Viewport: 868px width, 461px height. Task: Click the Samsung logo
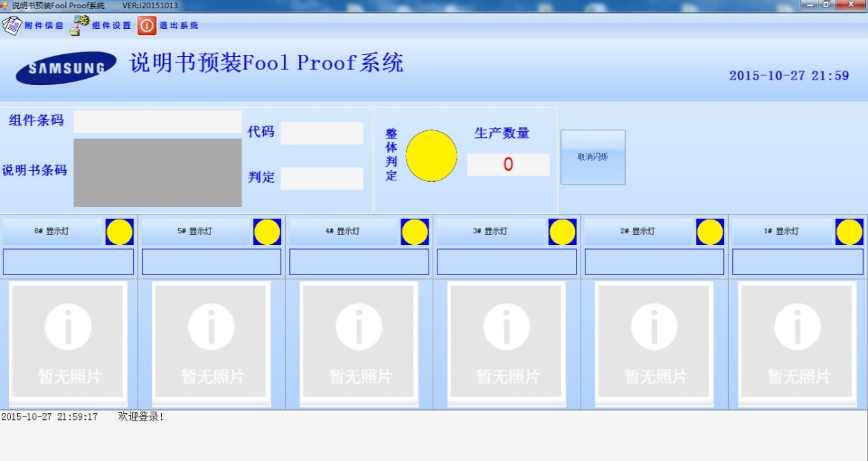[x=67, y=68]
